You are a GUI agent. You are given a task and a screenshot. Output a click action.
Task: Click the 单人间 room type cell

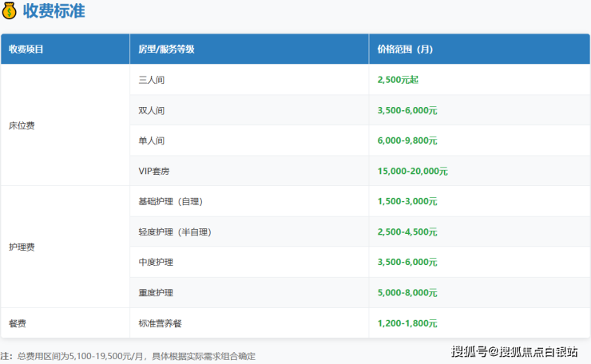[152, 140]
